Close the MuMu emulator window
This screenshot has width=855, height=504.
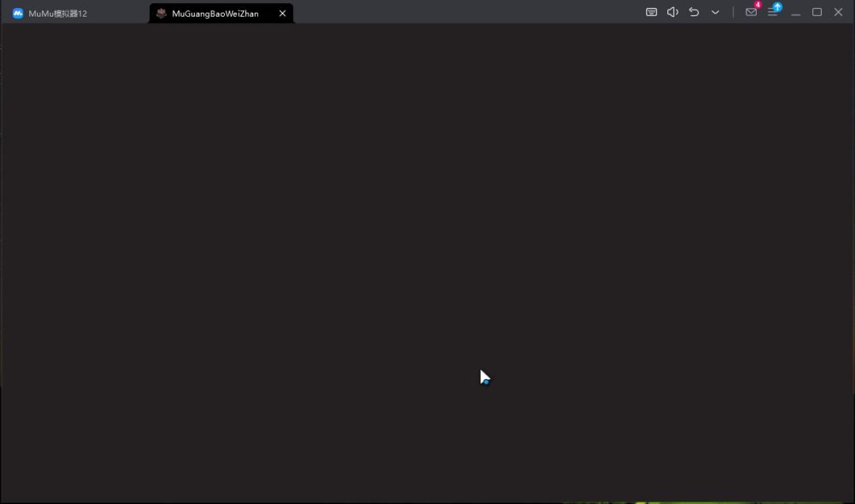point(838,12)
